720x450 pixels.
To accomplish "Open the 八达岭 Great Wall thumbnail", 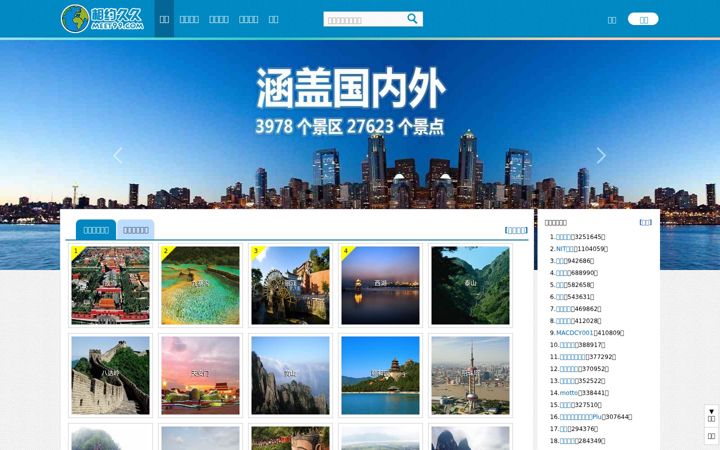I will pos(110,375).
